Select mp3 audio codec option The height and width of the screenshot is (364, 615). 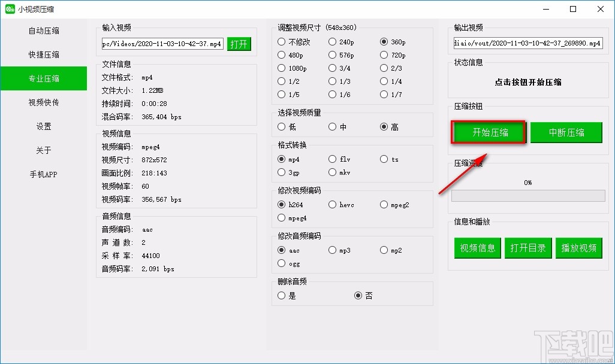340,250
